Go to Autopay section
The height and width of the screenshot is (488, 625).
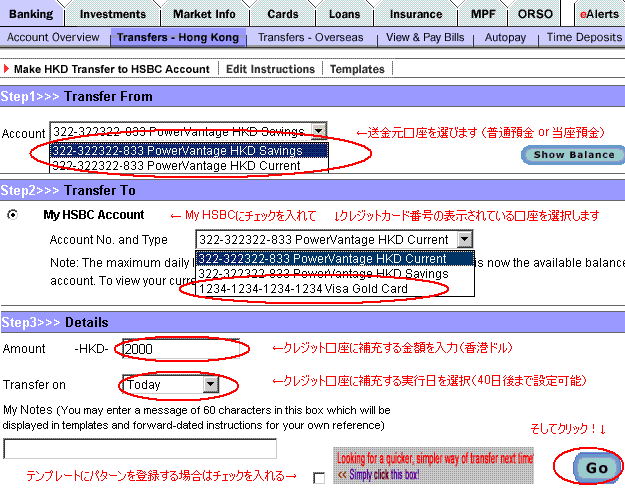coord(505,37)
